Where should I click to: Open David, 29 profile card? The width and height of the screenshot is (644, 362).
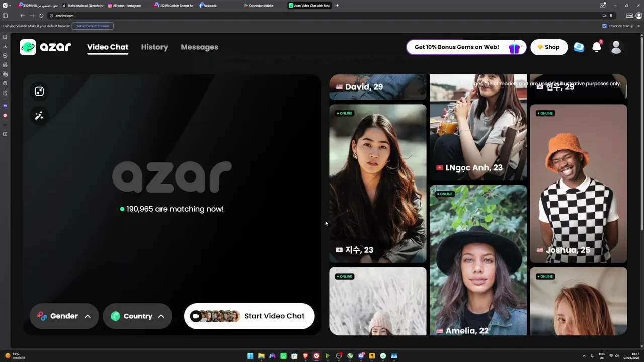[x=378, y=87]
